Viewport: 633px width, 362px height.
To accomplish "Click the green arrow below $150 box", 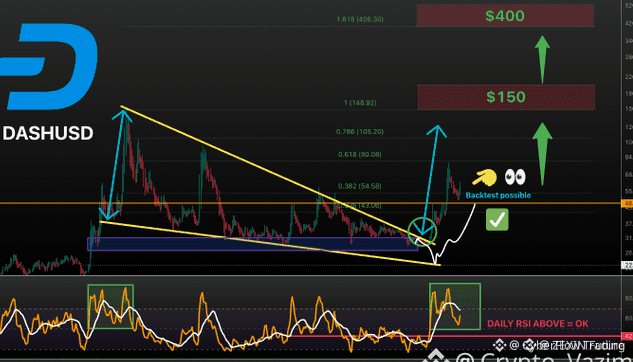I will tap(542, 153).
